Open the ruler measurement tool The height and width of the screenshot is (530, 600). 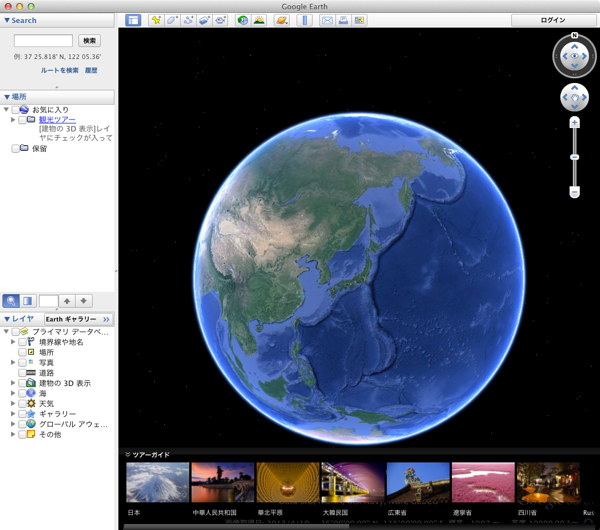point(305,20)
